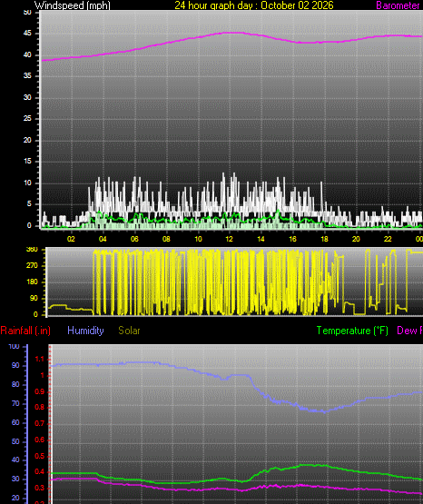The width and height of the screenshot is (423, 504).
Task: Click the Barometer legend label
Action: click(398, 5)
